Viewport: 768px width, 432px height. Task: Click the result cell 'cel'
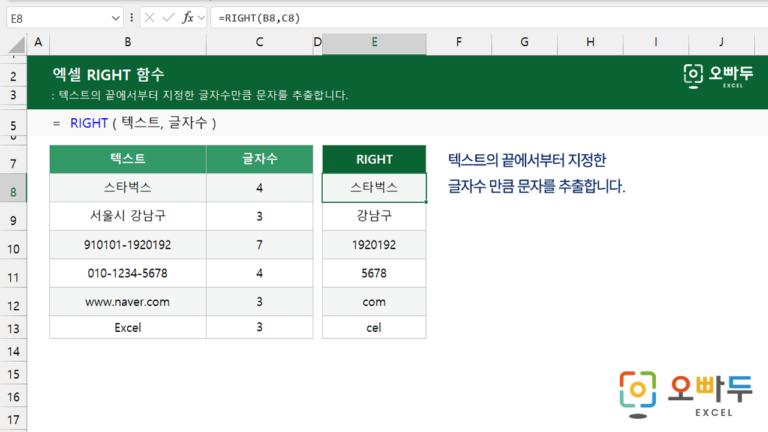374,327
